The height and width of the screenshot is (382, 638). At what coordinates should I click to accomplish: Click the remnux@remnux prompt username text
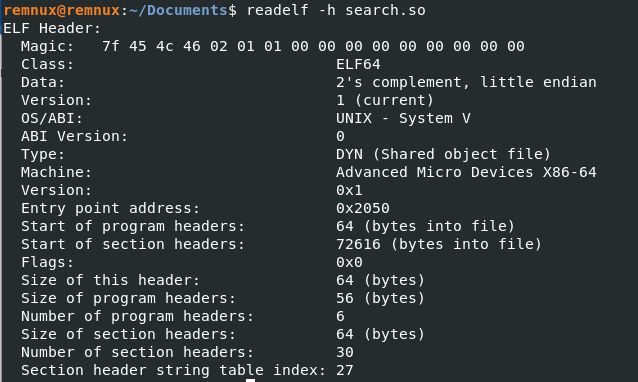click(62, 10)
